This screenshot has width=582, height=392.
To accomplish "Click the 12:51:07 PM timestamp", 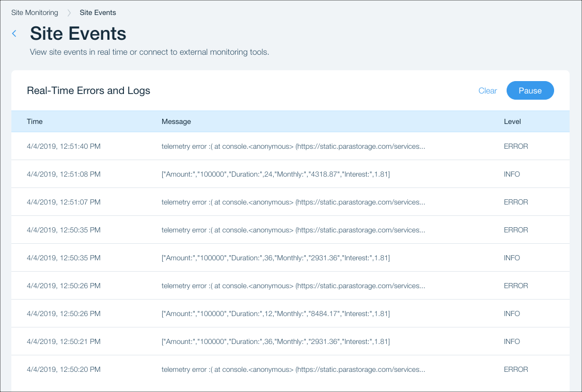I will [64, 202].
